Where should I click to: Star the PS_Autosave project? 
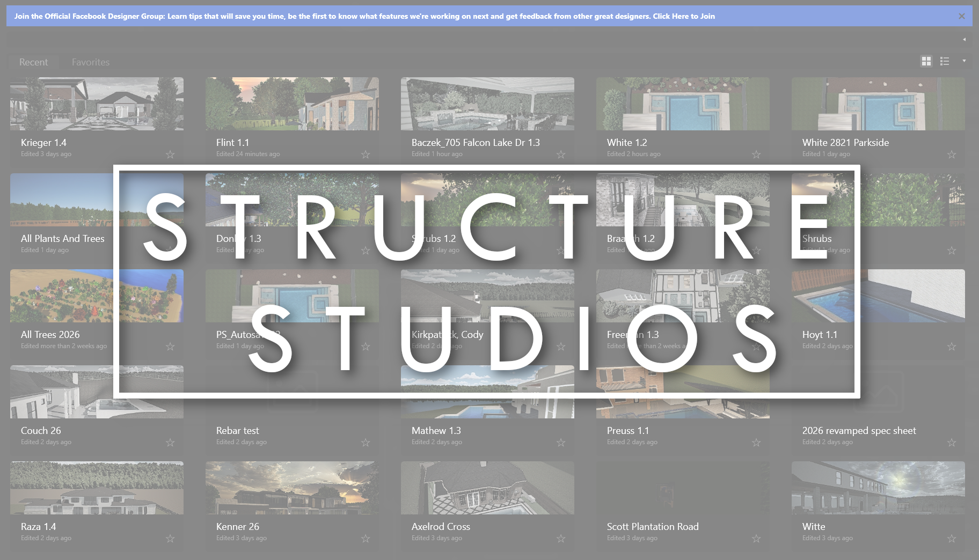[x=366, y=347]
